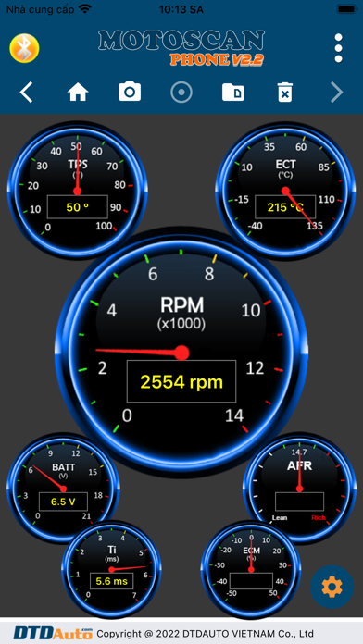This screenshot has height=644, width=363.
Task: Return to the home screen
Action: [78, 92]
